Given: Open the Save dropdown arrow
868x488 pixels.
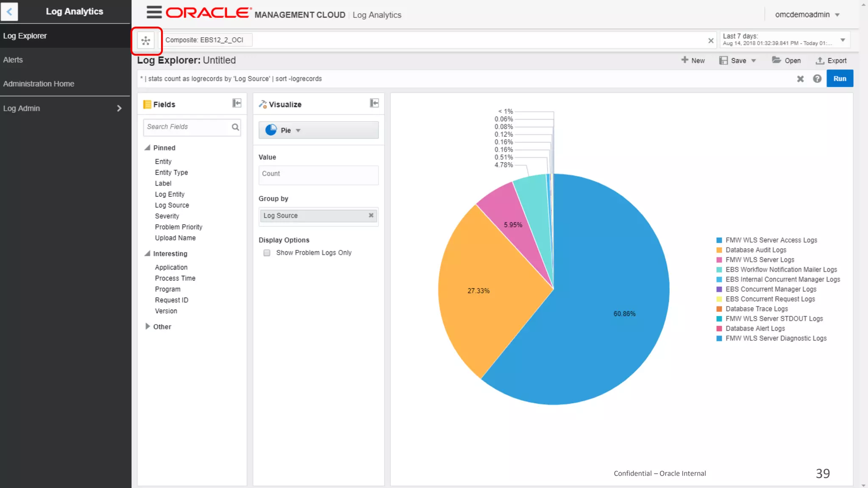Looking at the screenshot, I should coord(754,61).
